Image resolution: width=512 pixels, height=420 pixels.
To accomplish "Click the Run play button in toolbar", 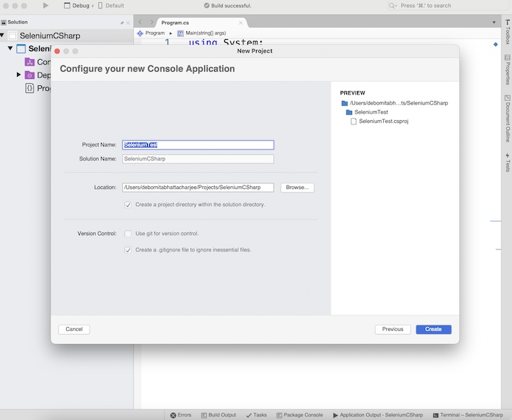I will tap(46, 5).
